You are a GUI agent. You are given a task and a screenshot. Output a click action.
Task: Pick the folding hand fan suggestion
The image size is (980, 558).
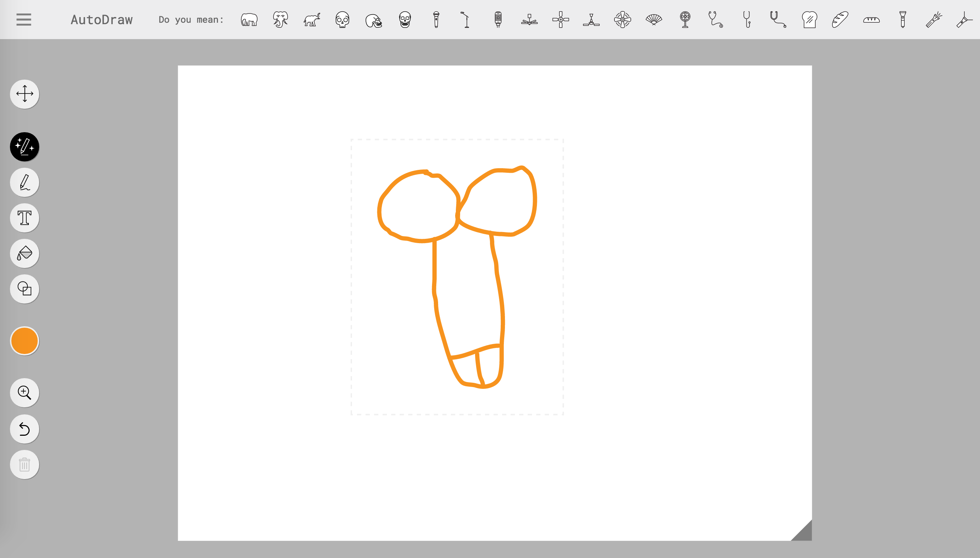pos(654,20)
